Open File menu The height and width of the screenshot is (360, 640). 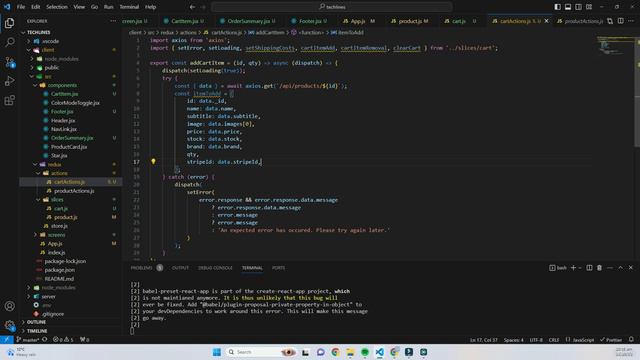[x=21, y=7]
